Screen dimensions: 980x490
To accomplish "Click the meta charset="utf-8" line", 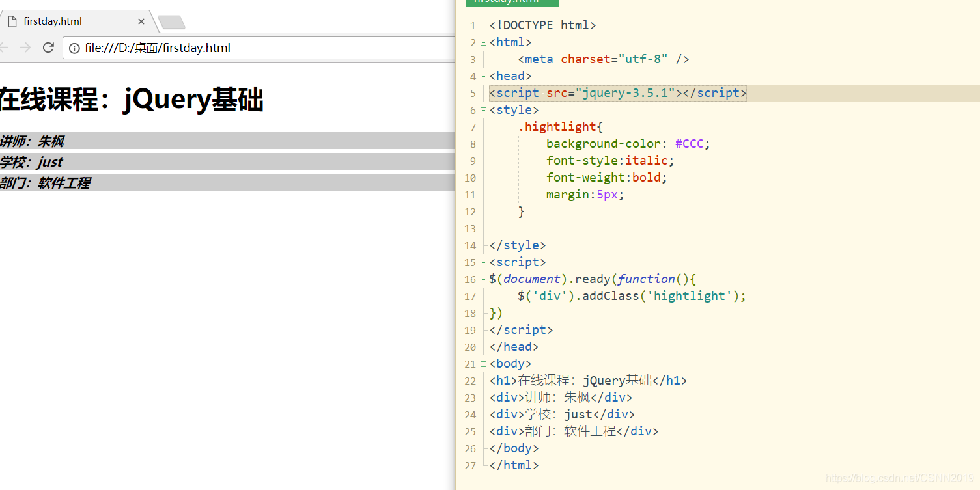I will coord(603,59).
